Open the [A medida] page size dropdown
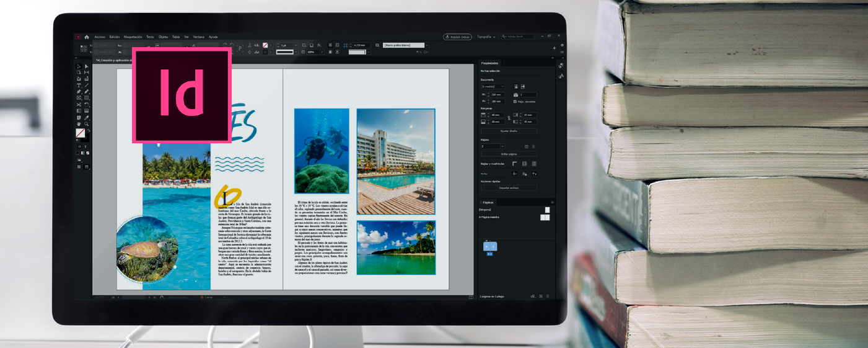The image size is (868, 348). pos(493,86)
